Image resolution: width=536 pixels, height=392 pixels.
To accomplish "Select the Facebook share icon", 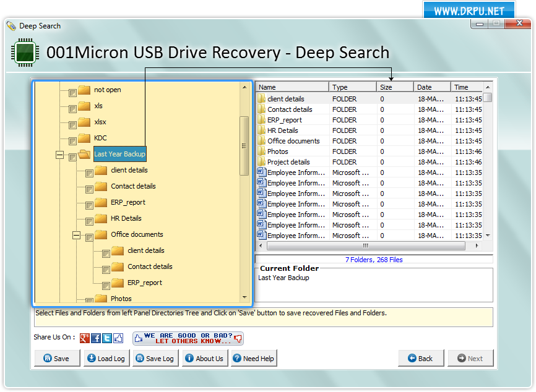I will tap(96, 338).
